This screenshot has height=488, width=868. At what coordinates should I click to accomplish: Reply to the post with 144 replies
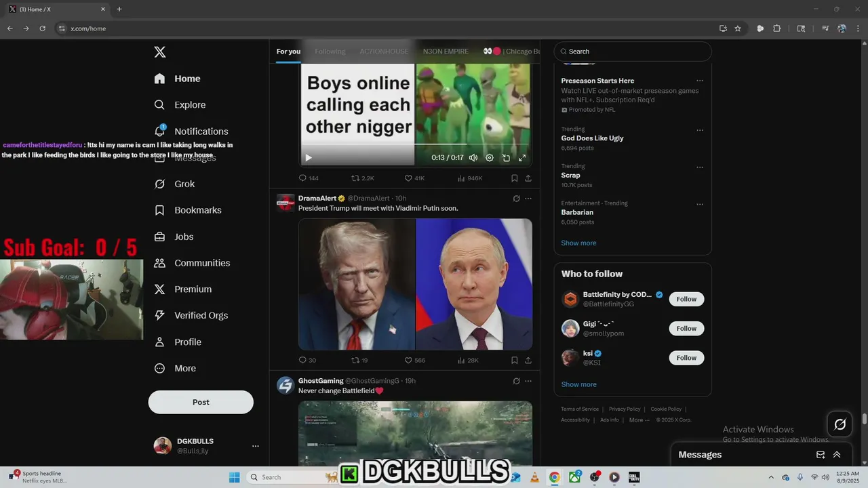309,178
